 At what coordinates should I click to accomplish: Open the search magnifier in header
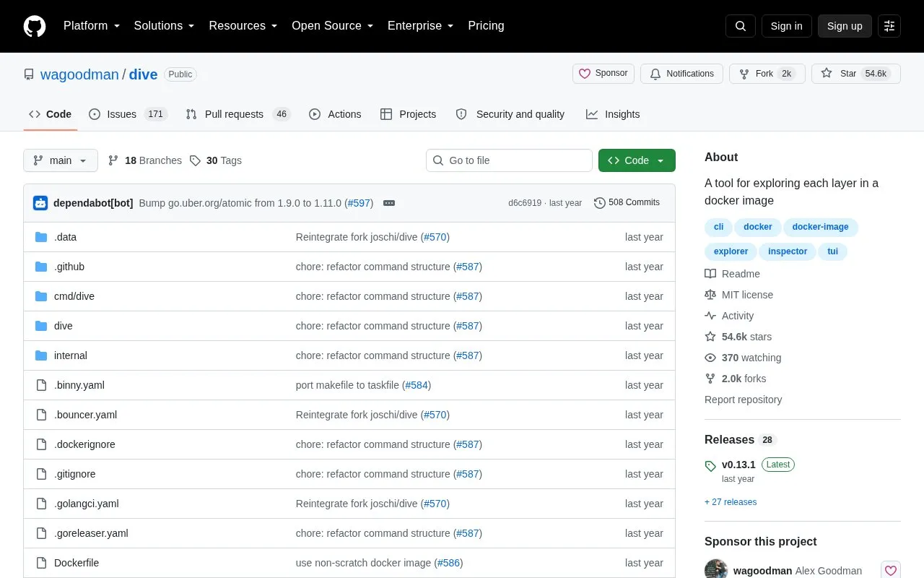tap(741, 26)
